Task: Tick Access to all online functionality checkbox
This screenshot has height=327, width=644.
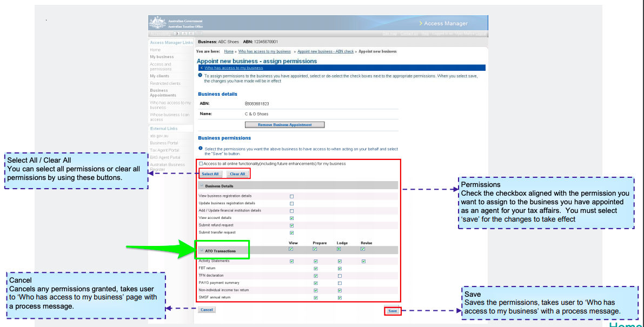Action: 201,164
